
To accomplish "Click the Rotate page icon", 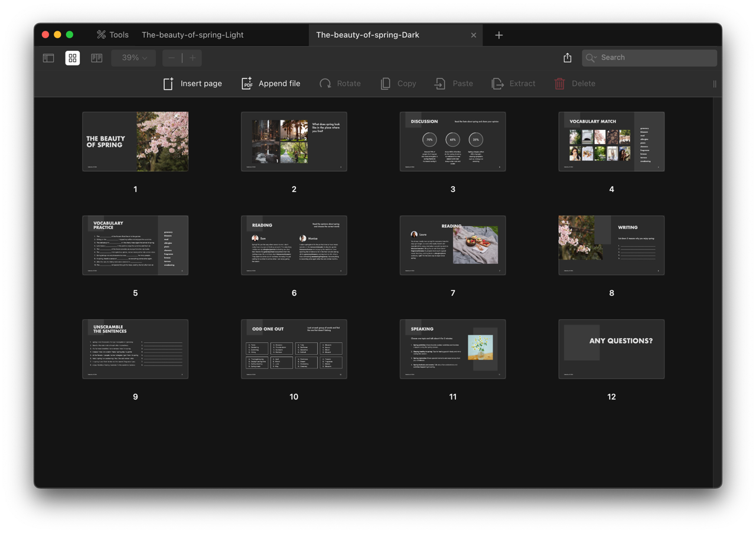I will [325, 84].
